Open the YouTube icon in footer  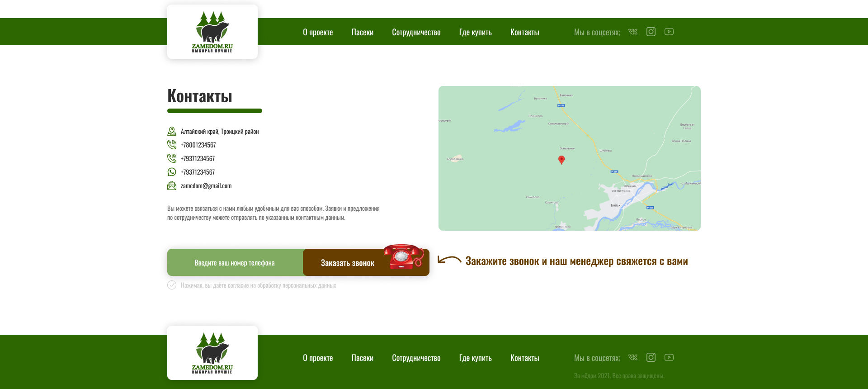pyautogui.click(x=669, y=357)
